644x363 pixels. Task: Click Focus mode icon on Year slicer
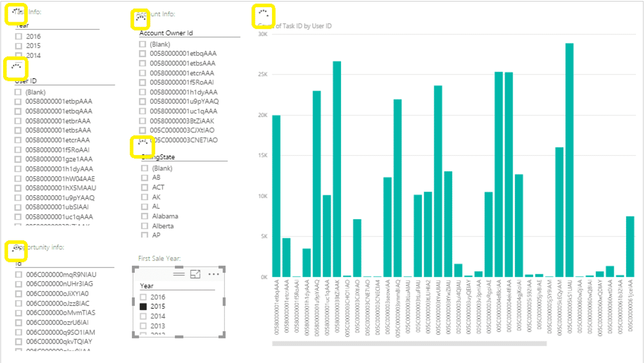(x=195, y=274)
